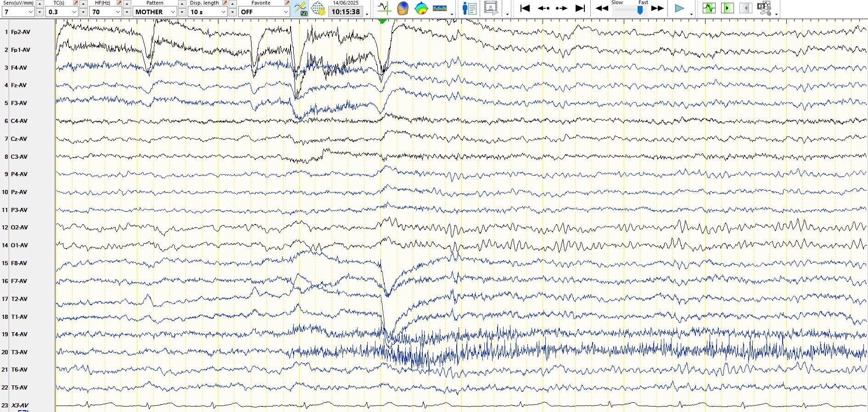Click the playback speed slider handle
The width and height of the screenshot is (868, 412).
click(x=640, y=10)
